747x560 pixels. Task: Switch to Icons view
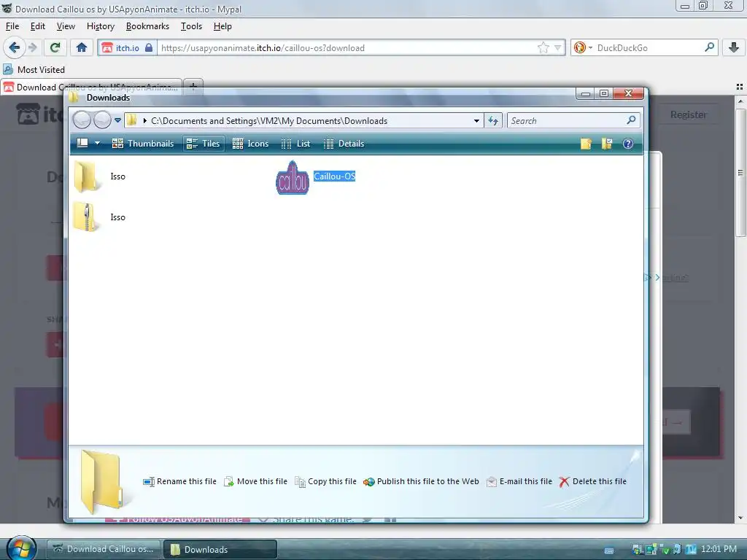pos(251,144)
